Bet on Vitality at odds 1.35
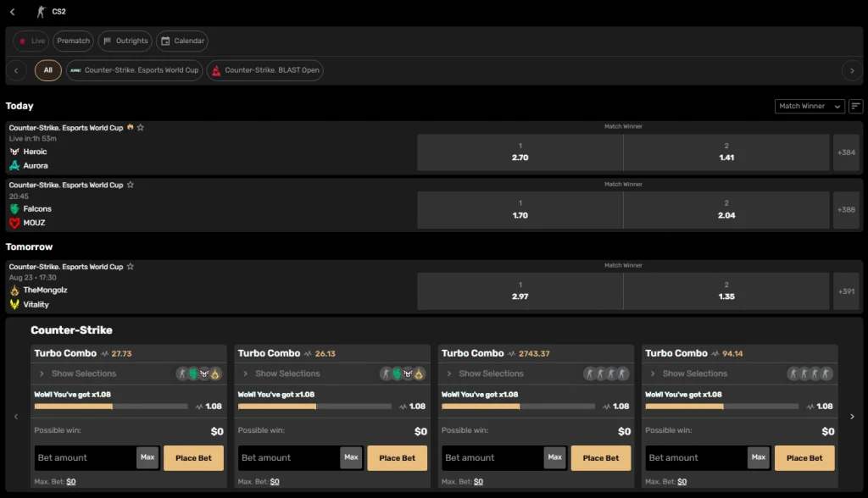Viewport: 868px width, 498px height. tap(726, 291)
